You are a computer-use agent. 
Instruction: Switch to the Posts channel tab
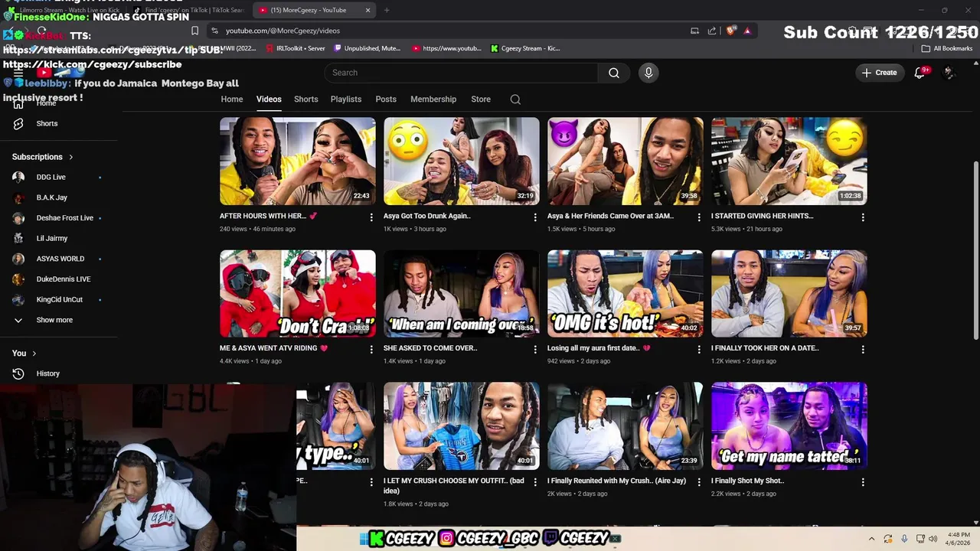click(386, 99)
